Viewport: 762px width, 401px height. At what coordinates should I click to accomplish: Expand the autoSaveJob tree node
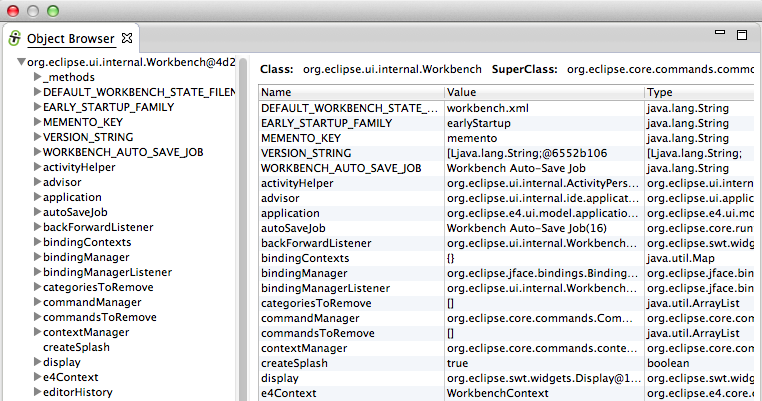point(37,212)
